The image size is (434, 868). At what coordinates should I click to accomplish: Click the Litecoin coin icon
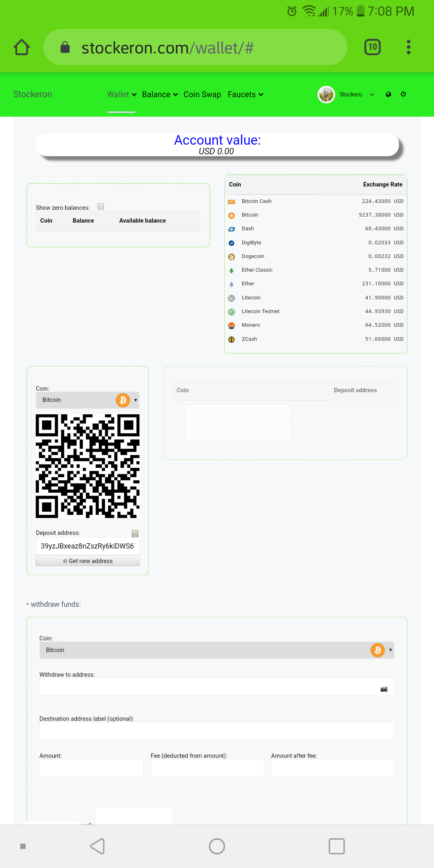pyautogui.click(x=231, y=298)
